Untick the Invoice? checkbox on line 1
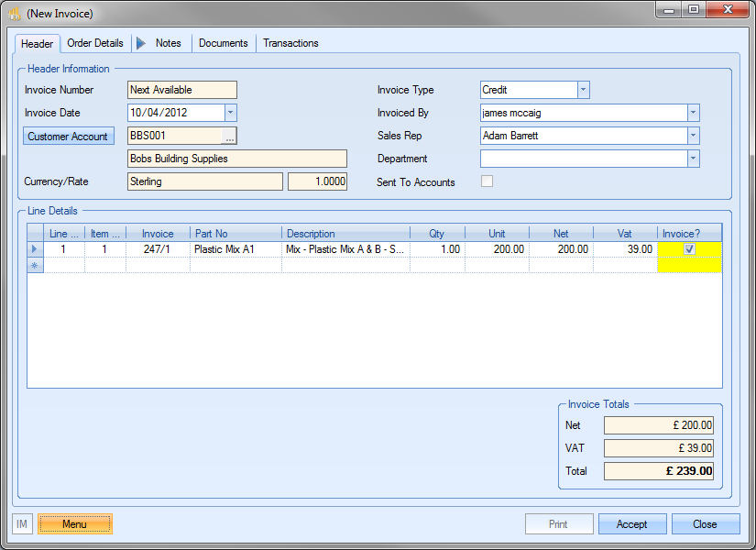756x550 pixels. (690, 249)
